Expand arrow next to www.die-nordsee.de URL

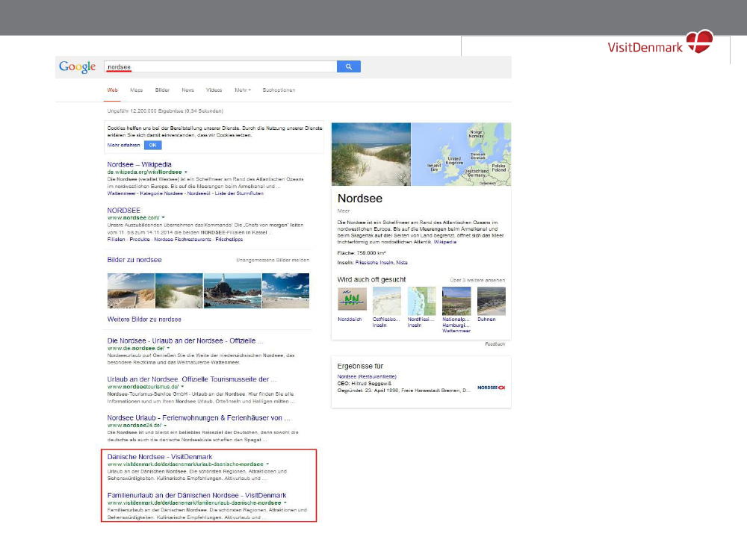click(168, 348)
